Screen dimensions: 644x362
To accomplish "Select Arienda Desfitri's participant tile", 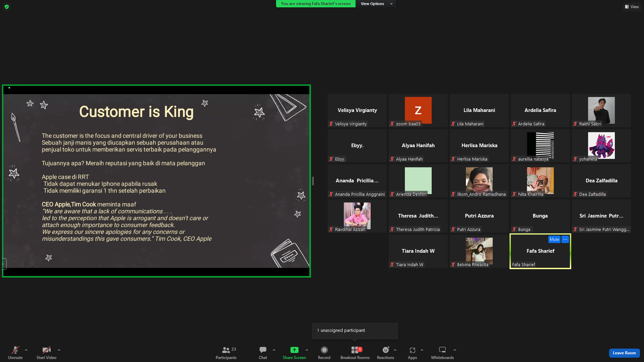I will [x=418, y=181].
